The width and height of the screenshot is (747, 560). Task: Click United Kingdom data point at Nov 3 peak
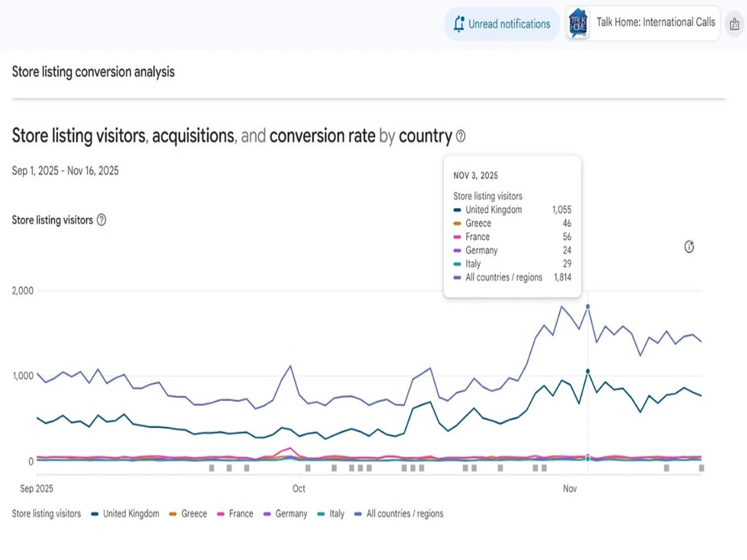point(588,371)
